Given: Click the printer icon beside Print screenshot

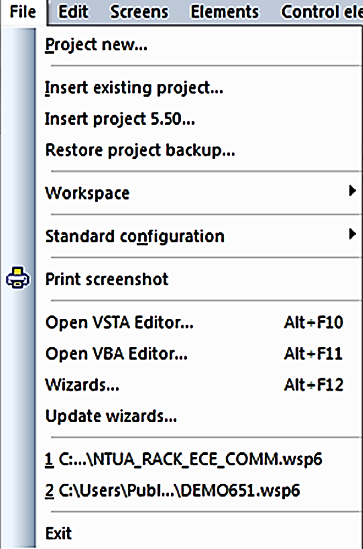Looking at the screenshot, I should (18, 278).
